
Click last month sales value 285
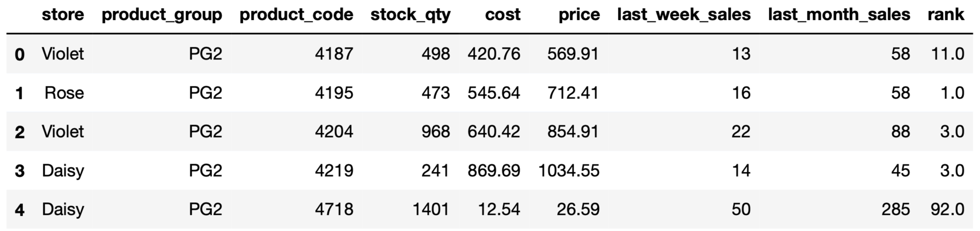point(895,210)
